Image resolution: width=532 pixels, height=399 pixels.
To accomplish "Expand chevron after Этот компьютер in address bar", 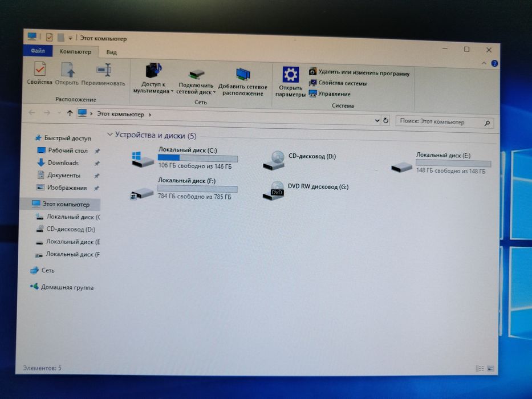I will (x=149, y=115).
